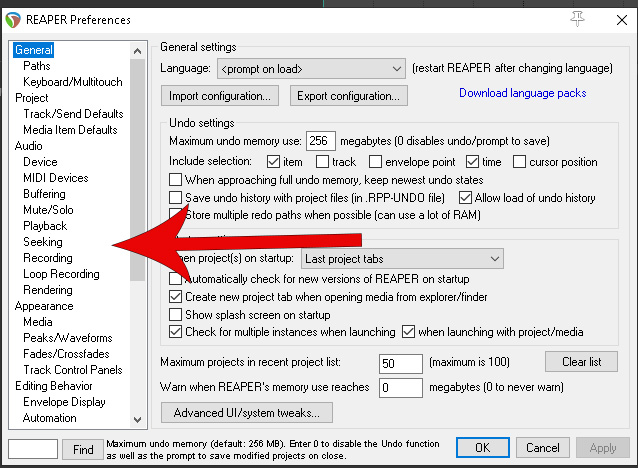Click the preferences tree scrollbar thumb

pyautogui.click(x=138, y=170)
